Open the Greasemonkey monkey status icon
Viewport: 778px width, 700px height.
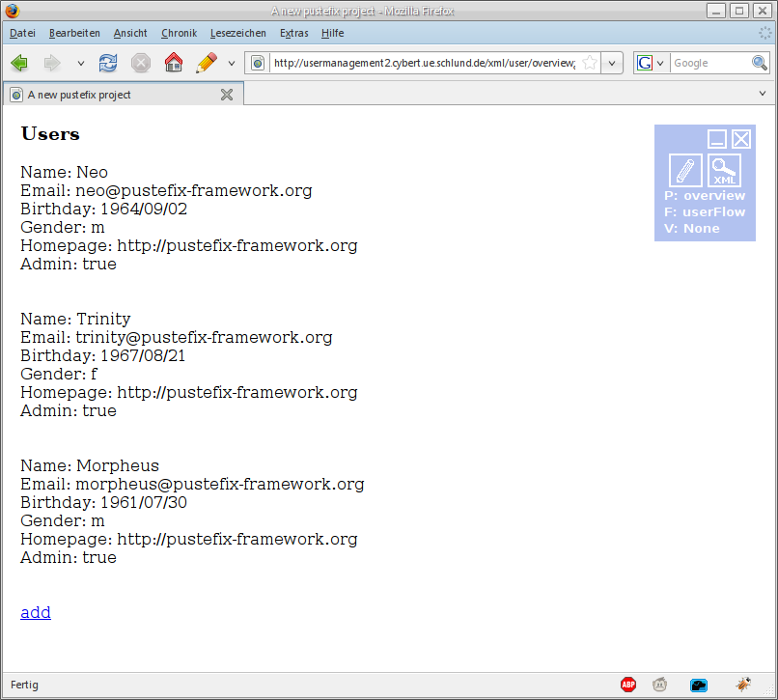pyautogui.click(x=659, y=685)
